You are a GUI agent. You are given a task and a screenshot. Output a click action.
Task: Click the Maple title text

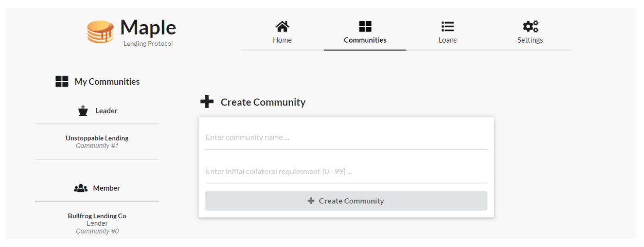(148, 28)
